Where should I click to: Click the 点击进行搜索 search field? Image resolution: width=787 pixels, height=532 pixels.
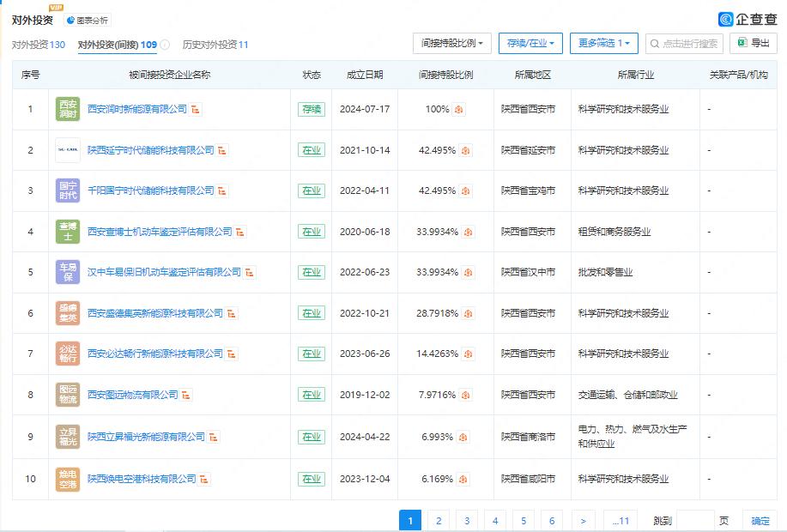click(685, 44)
